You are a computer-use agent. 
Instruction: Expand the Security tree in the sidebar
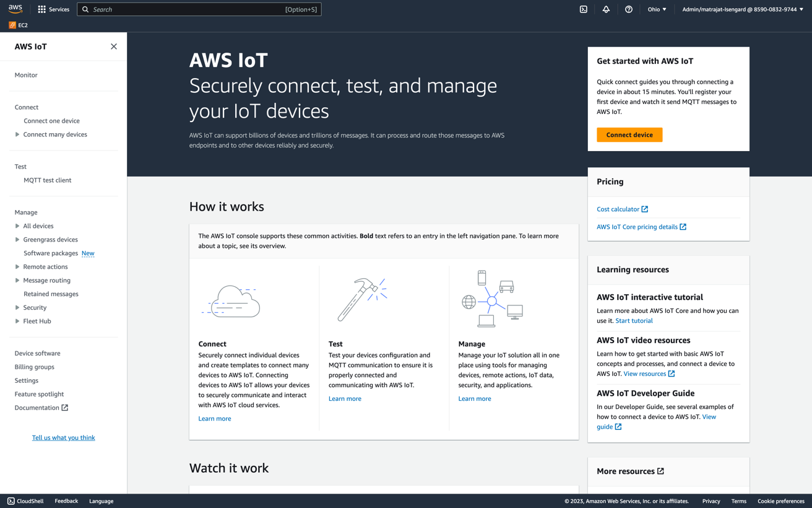[18, 307]
